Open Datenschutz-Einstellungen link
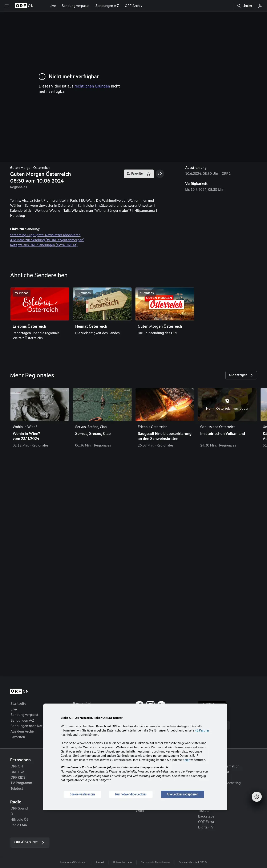The height and width of the screenshot is (868, 267). 155,862
